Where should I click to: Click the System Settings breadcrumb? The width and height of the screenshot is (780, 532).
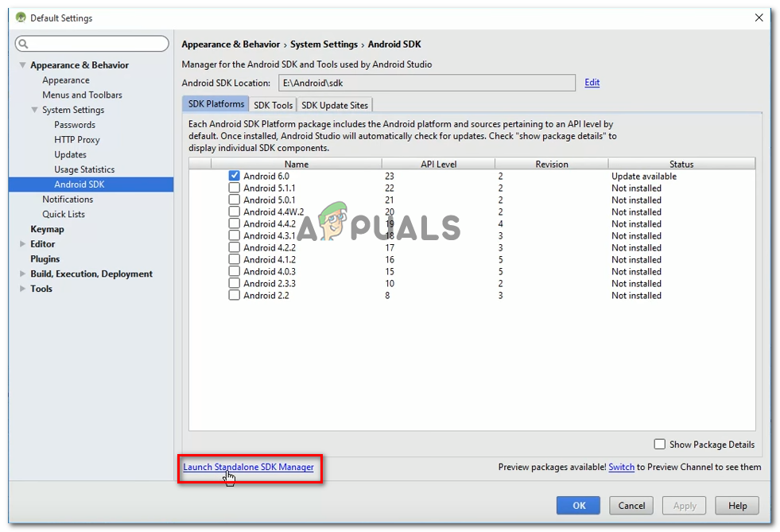(x=324, y=45)
